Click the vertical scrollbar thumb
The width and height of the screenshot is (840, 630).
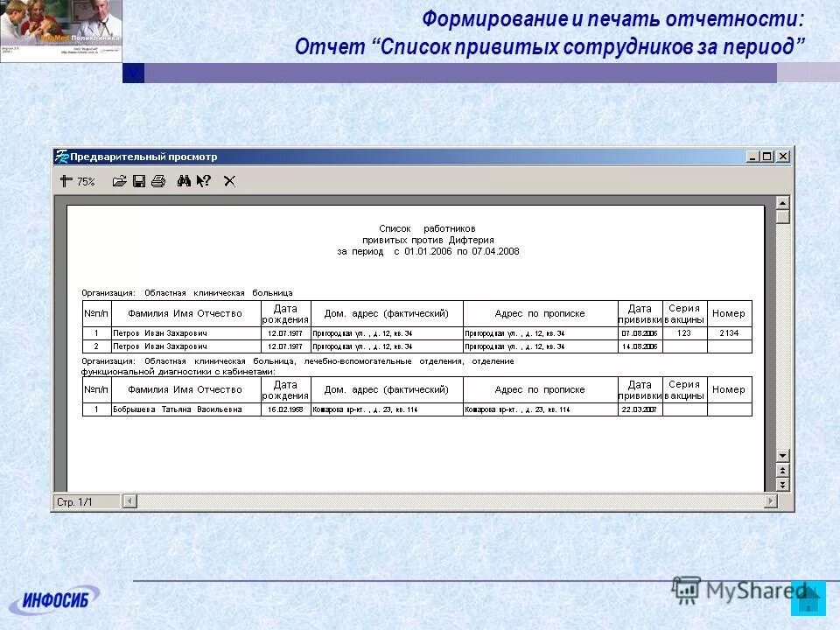pos(782,216)
